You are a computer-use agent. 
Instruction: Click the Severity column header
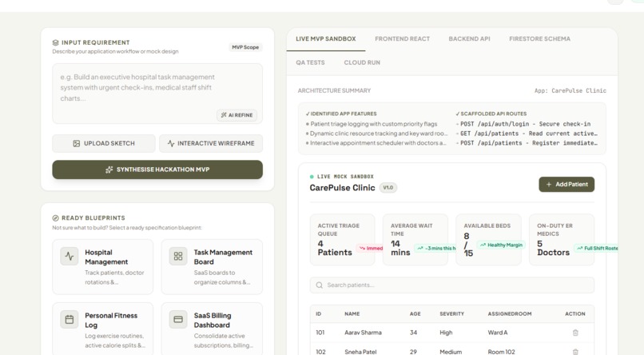(451, 313)
